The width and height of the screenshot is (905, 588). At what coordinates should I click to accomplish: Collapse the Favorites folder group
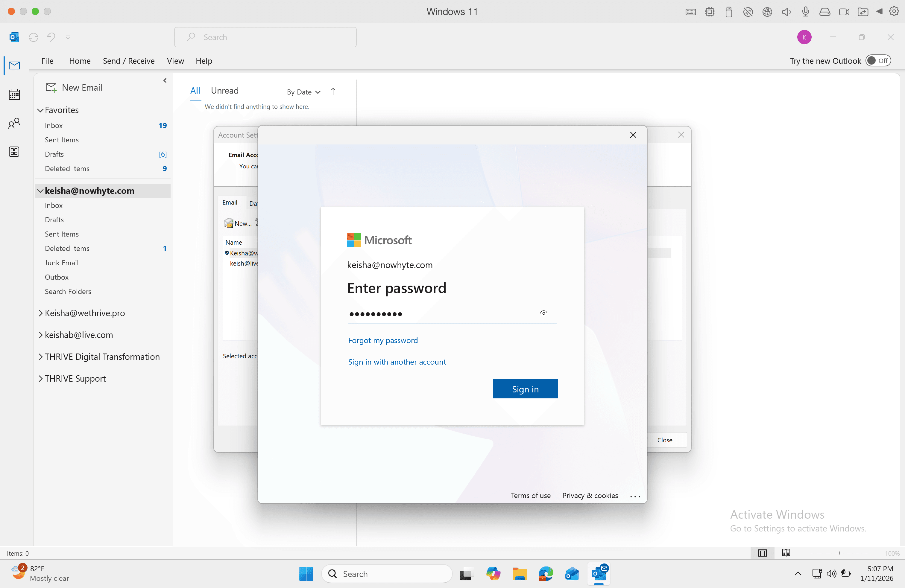pos(40,110)
